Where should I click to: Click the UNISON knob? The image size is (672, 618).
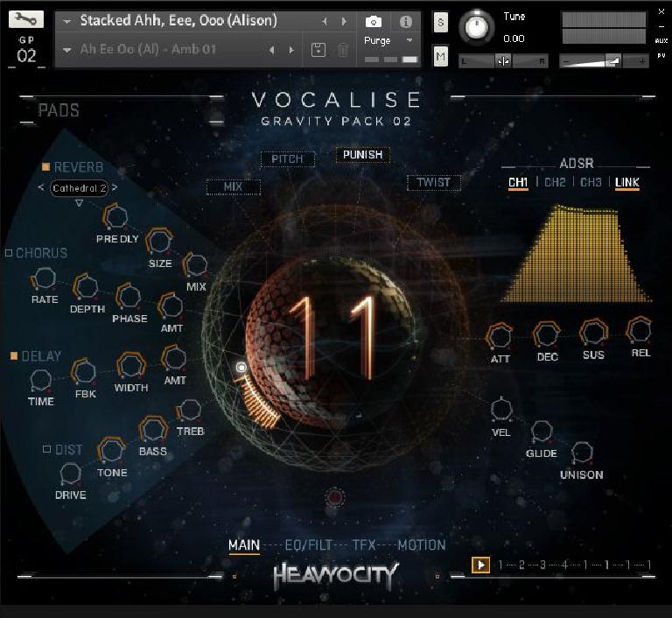(582, 452)
